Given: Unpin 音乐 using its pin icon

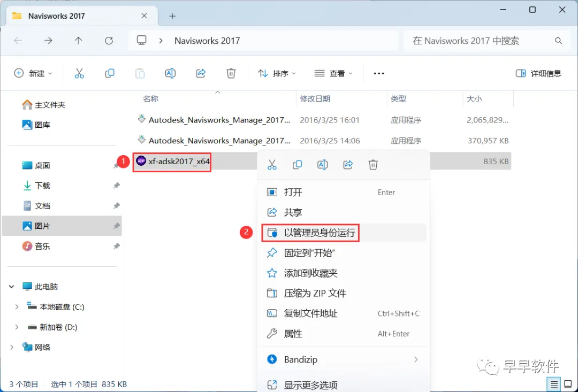Looking at the screenshot, I should [117, 246].
